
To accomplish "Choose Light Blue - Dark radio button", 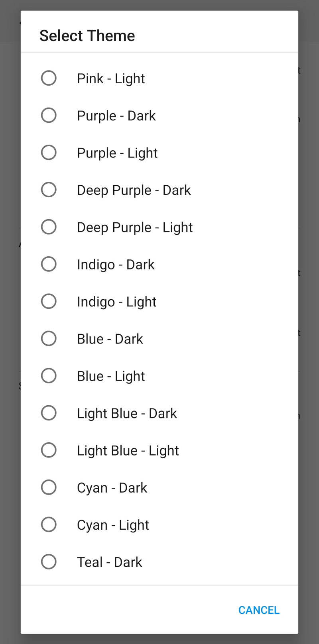I will [49, 413].
